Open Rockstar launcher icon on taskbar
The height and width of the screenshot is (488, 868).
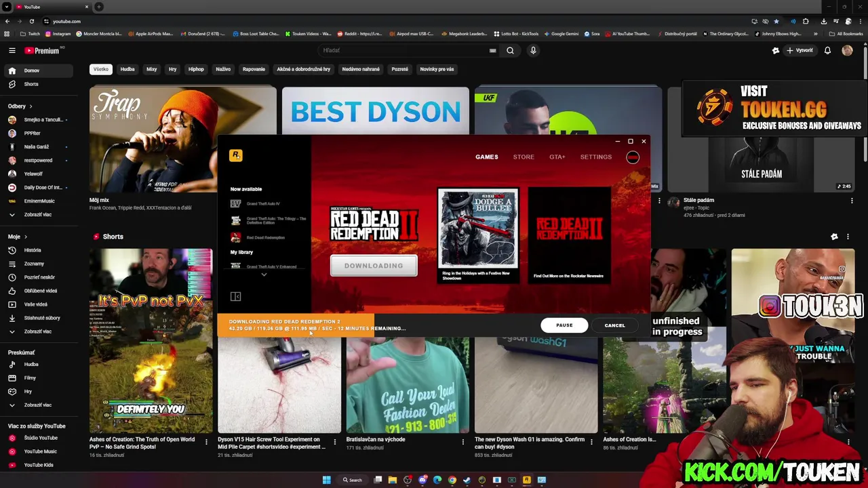pos(526,480)
